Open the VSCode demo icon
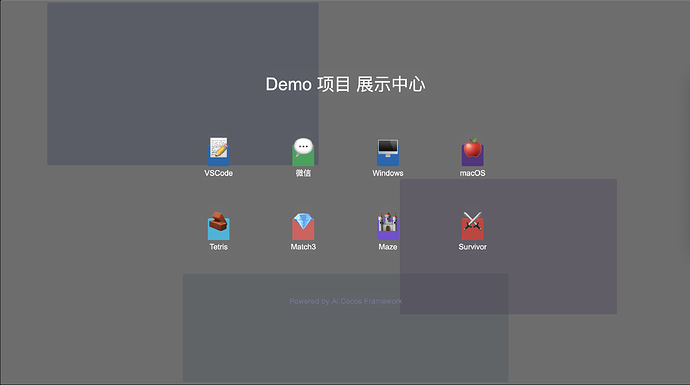Screen dimensions: 690x385 pyautogui.click(x=218, y=151)
